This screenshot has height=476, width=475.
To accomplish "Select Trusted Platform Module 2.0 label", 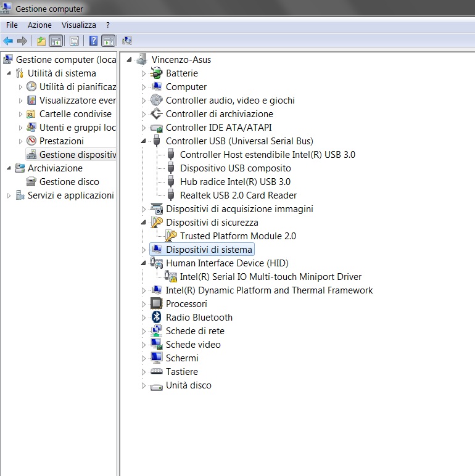I will click(x=238, y=236).
